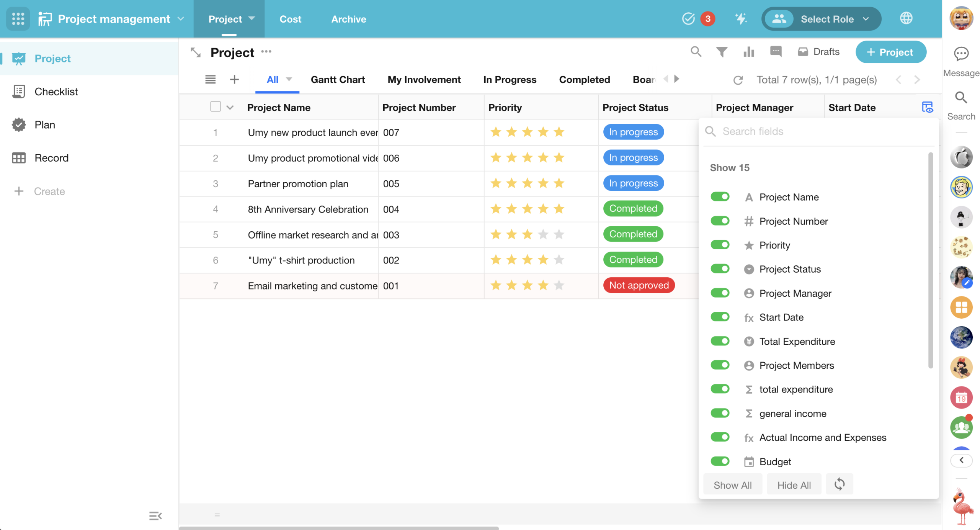980x530 pixels.
Task: Click the reset fields icon next to Hide All
Action: click(x=839, y=484)
